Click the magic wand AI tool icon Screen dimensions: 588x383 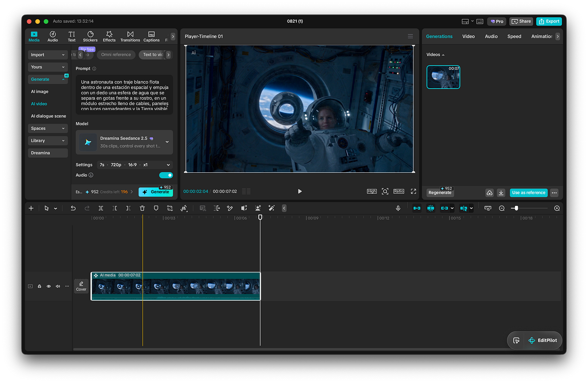click(x=271, y=208)
